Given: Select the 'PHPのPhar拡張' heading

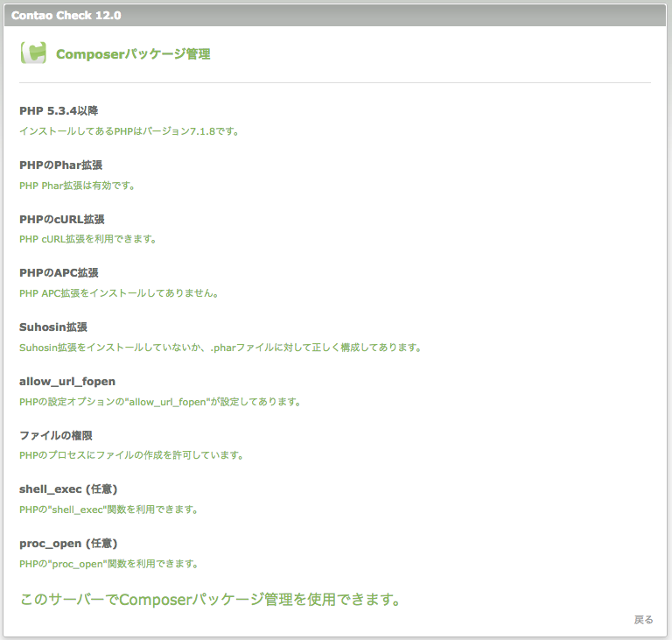Looking at the screenshot, I should pos(61,165).
